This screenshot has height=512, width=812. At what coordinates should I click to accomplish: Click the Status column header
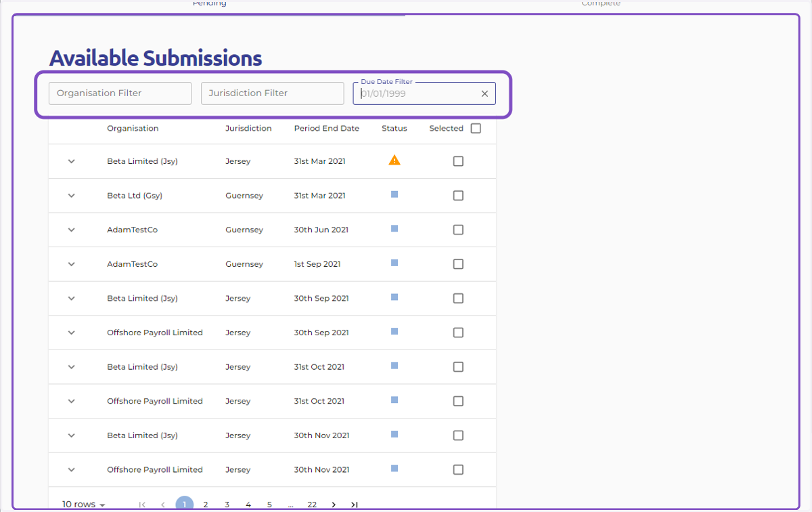coord(394,128)
